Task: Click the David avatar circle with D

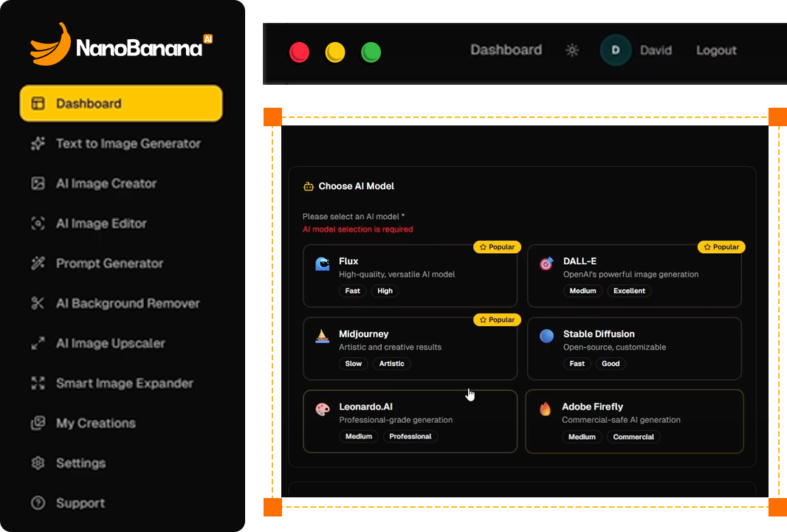Action: 616,50
